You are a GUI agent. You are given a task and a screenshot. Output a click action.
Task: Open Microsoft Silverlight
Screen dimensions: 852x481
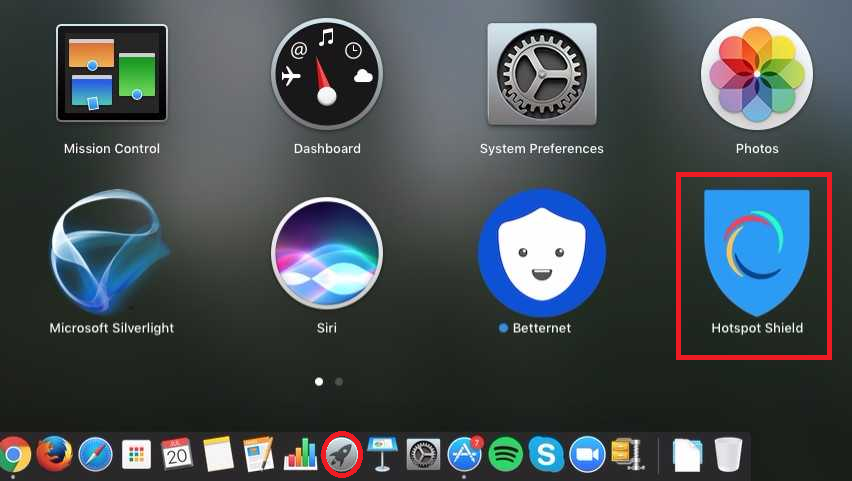click(110, 251)
